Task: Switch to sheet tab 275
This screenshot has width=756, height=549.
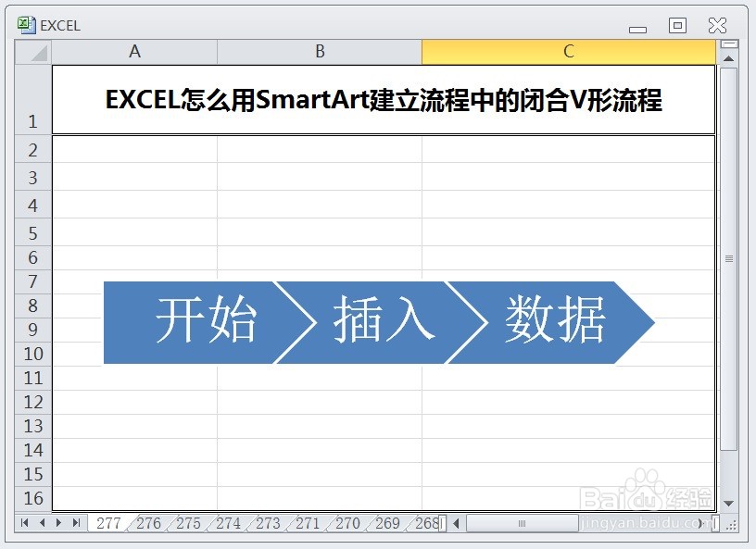Action: tap(188, 523)
